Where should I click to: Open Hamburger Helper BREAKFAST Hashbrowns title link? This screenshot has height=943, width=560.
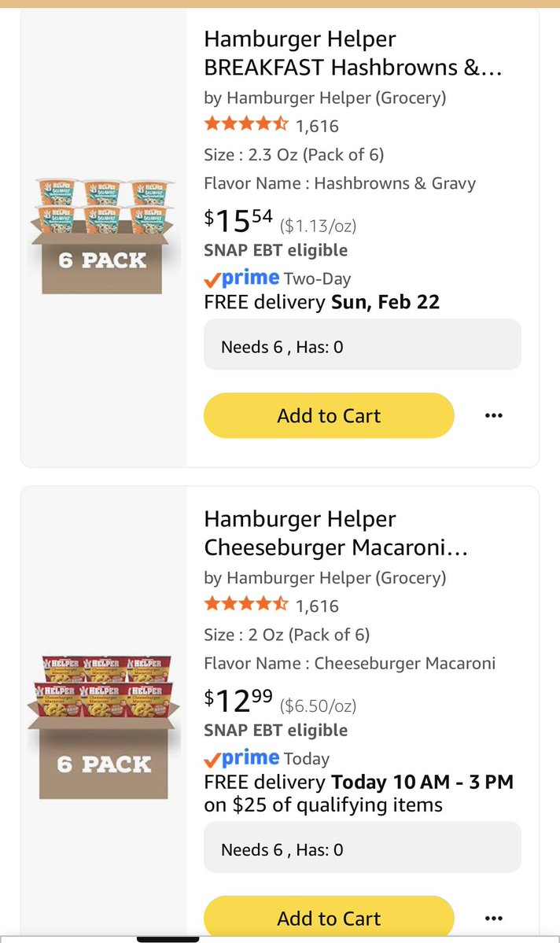[x=352, y=53]
